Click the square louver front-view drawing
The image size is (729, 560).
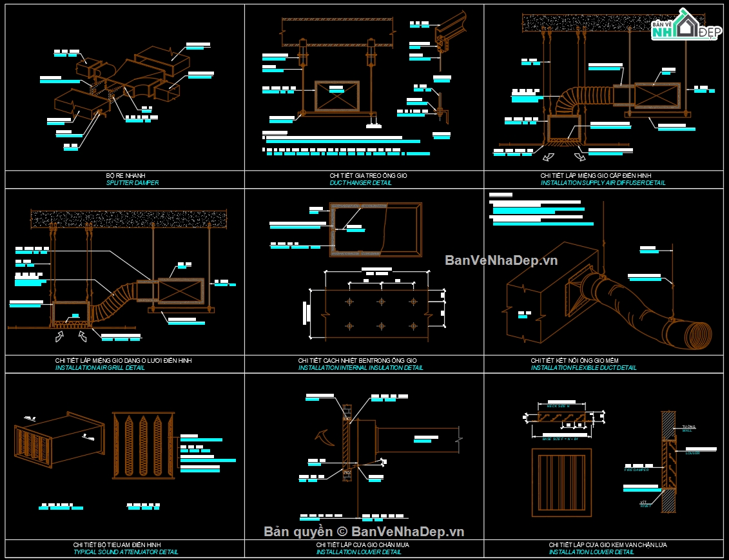click(x=561, y=483)
